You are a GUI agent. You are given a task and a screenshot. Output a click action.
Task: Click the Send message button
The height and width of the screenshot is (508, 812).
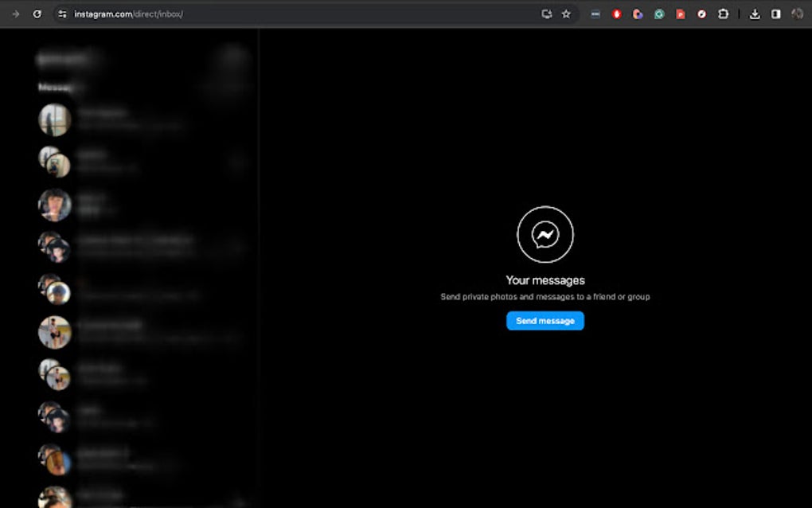coord(545,321)
